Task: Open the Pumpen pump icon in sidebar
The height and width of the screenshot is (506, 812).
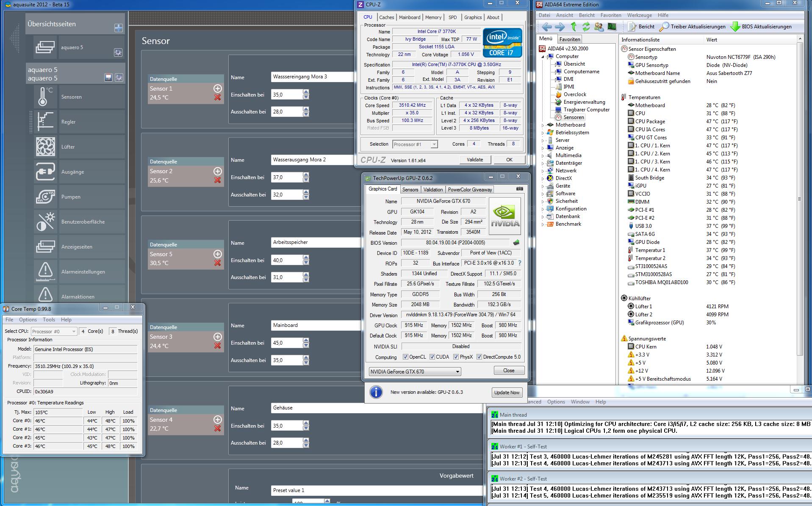Action: point(45,197)
